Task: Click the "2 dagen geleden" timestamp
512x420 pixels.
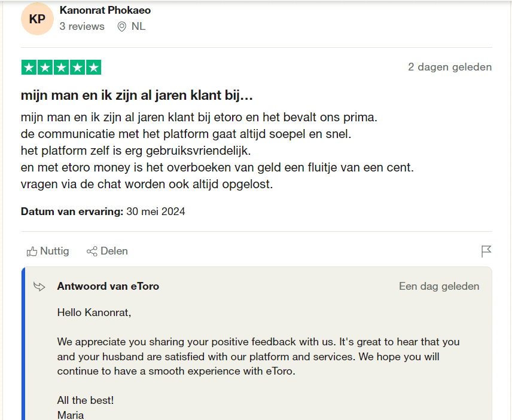Action: [x=450, y=67]
